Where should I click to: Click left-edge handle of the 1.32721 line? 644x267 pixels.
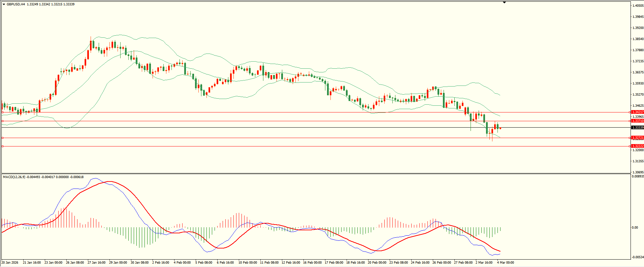tap(3, 138)
